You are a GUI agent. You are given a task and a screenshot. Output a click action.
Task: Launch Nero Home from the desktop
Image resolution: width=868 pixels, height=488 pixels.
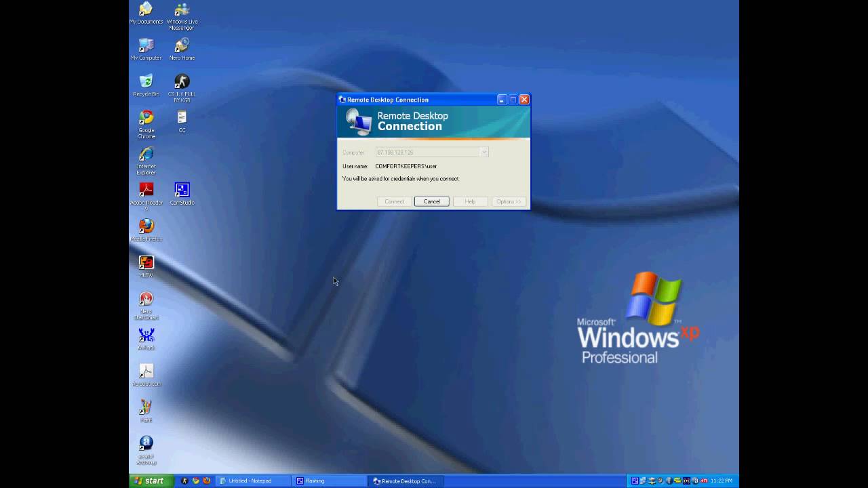[x=182, y=49]
